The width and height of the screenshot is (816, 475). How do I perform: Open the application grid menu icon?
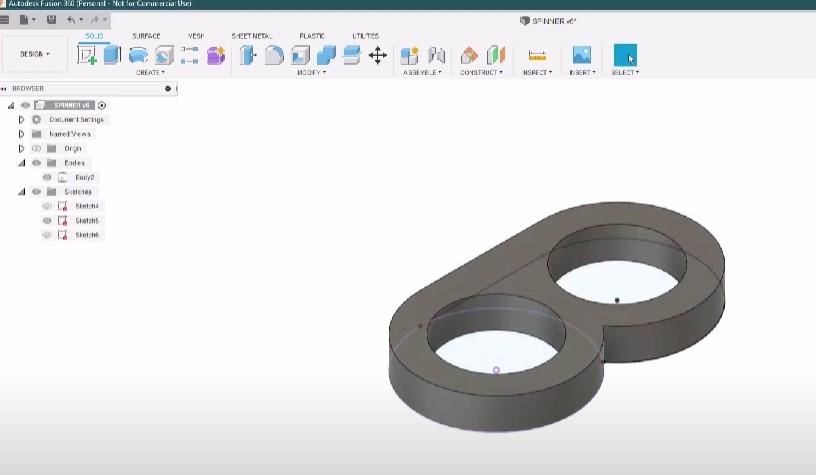click(x=5, y=20)
